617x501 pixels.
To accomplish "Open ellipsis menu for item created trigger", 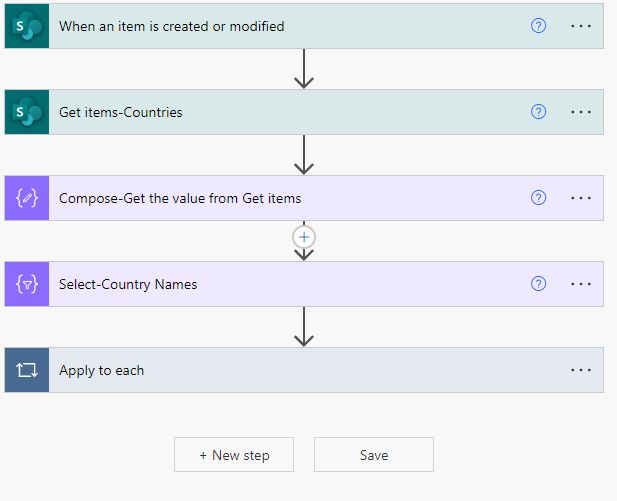I will [581, 26].
